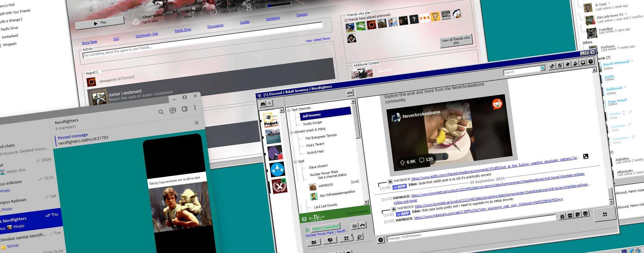
Task: Click the Discord help question-mark icon
Action: (591, 62)
